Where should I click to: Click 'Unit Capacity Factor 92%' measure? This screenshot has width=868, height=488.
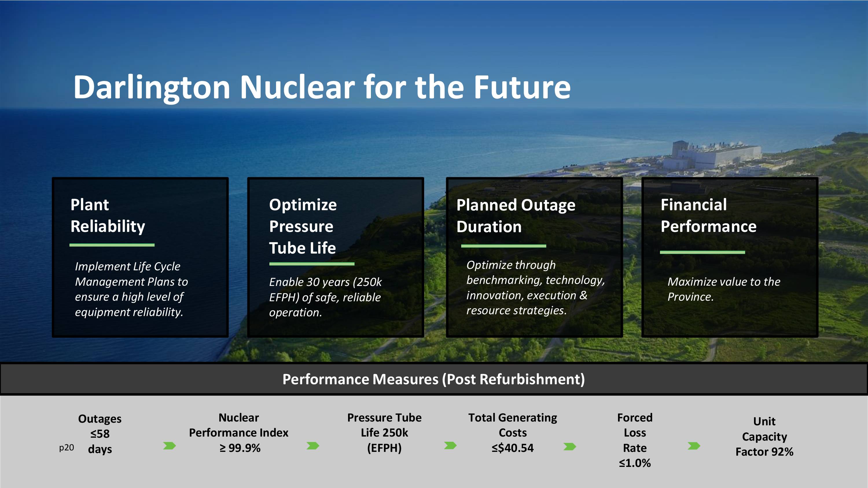[764, 437]
